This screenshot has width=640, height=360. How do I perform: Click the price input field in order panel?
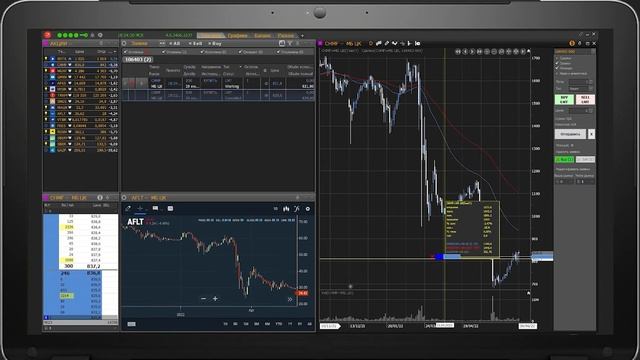click(x=581, y=111)
